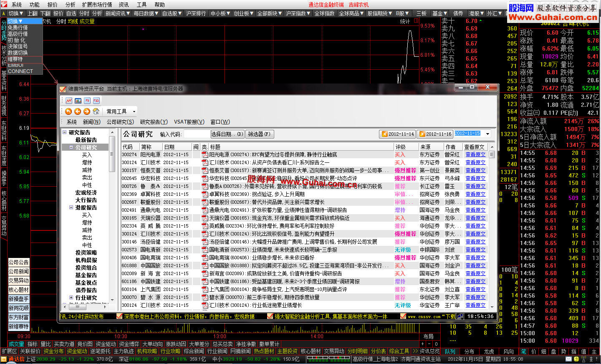Switch to 资金博弈 bottom tab
The width and height of the screenshot is (601, 364).
pos(129,344)
